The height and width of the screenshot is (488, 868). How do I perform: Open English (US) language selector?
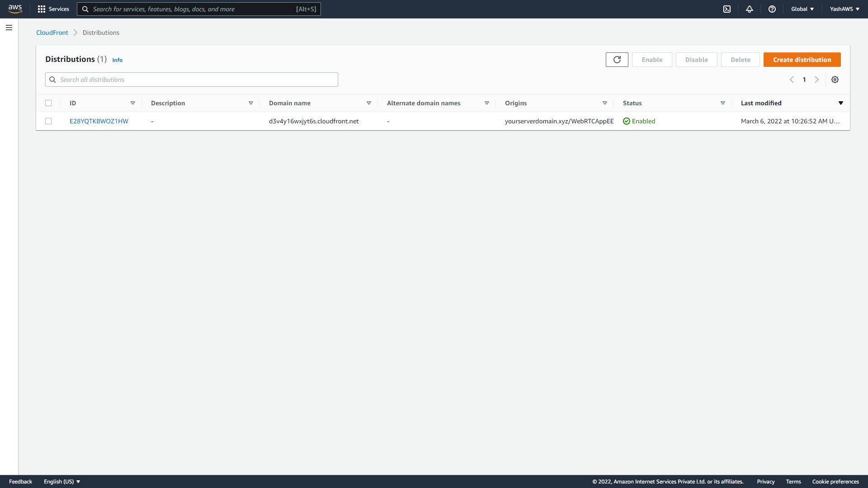click(62, 482)
